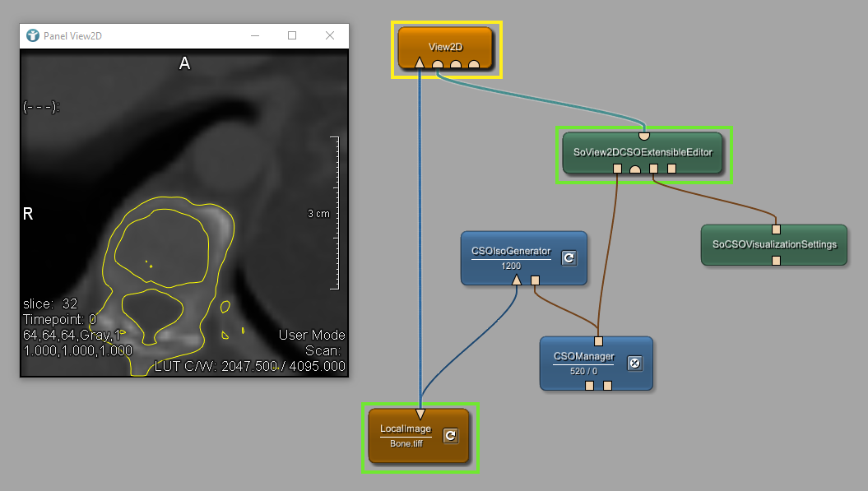
Task: Click the 3 cm scale ruler in viewer
Action: [334, 213]
